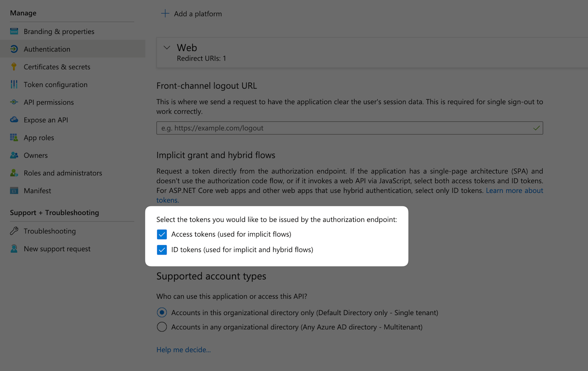Screen dimensions: 588x371
Task: Click the plus icon beside Add a platform
Action: [x=165, y=13]
